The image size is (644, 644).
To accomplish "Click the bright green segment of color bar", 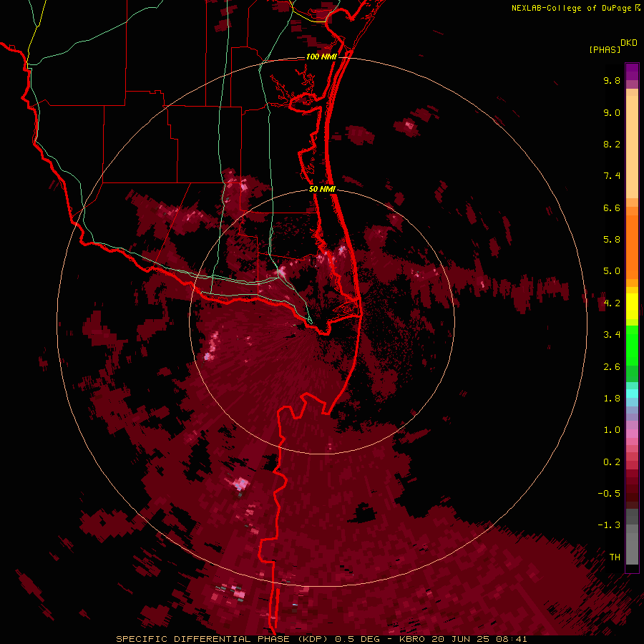I will point(632,345).
